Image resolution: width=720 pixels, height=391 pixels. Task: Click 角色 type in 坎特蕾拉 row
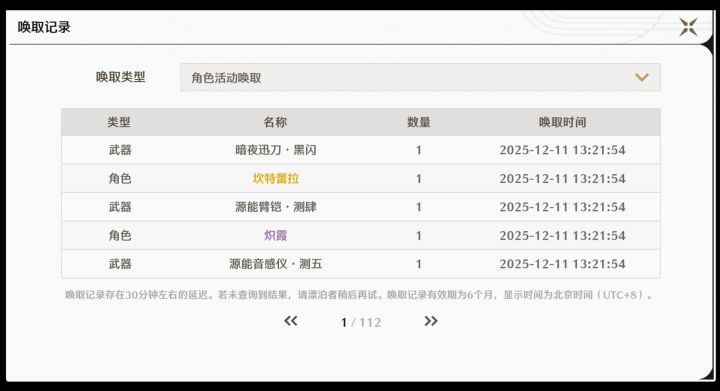pyautogui.click(x=120, y=179)
